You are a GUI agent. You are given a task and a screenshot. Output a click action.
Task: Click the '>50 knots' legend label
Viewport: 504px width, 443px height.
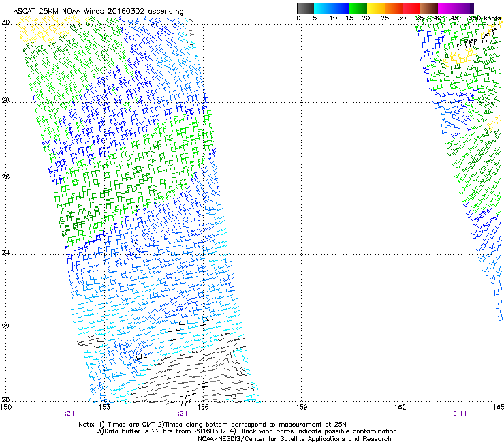[484, 18]
